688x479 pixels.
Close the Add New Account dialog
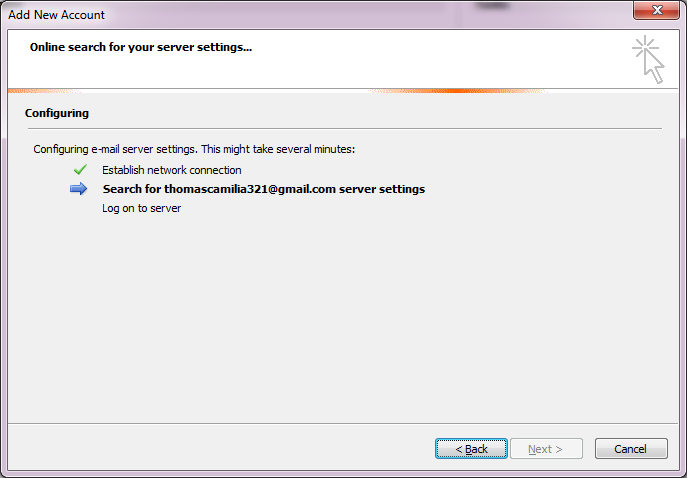pyautogui.click(x=657, y=13)
